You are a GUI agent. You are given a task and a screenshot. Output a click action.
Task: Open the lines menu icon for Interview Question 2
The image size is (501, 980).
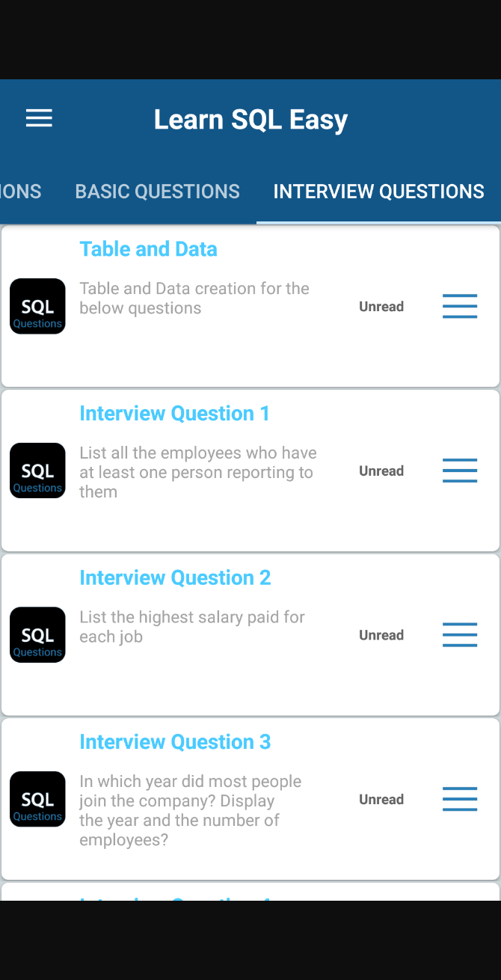460,635
